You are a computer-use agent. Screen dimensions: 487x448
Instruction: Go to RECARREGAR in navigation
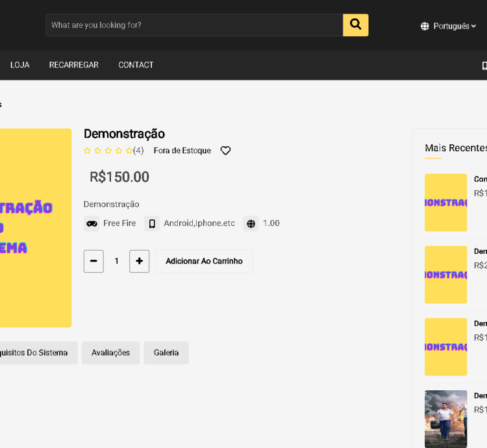click(74, 65)
